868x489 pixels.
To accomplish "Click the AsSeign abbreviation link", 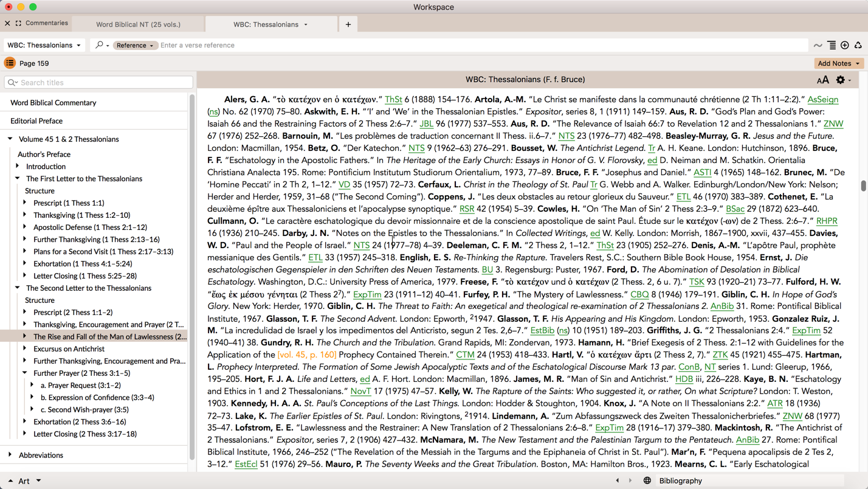I will point(823,99).
